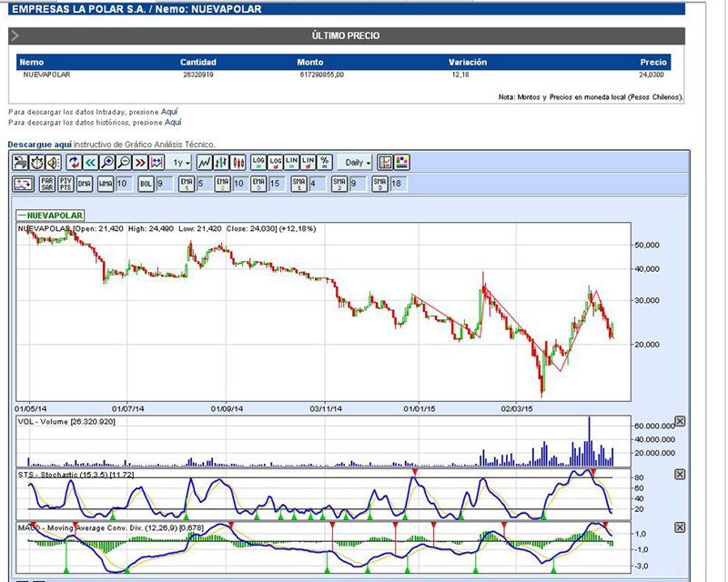Select the Monto value 617290855,00
Viewport: 728px width, 582px height.
322,75
